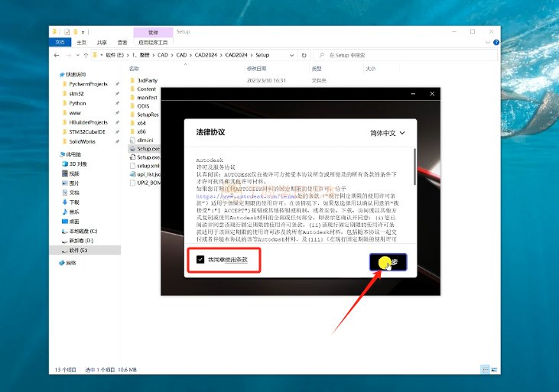This screenshot has height=392, width=559.
Task: Select the setup.xml file icon
Action: click(x=131, y=166)
